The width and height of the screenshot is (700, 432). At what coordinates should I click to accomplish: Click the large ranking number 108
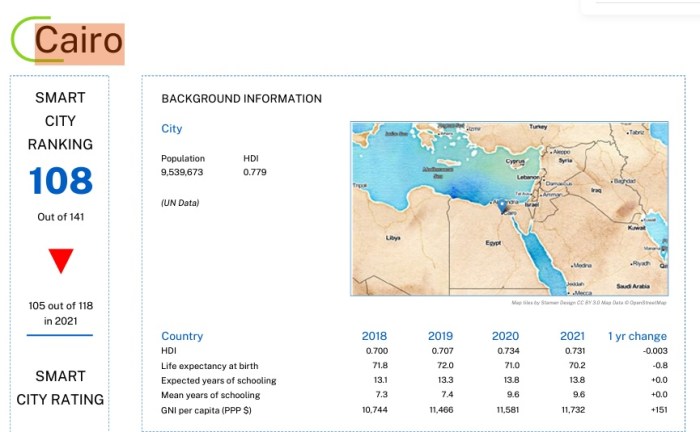click(x=61, y=181)
